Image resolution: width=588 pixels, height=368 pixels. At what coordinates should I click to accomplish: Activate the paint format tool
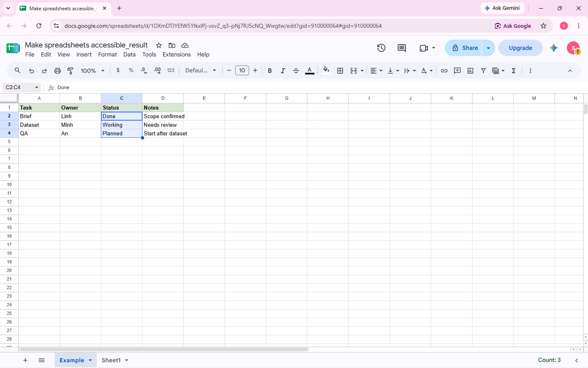pos(71,71)
